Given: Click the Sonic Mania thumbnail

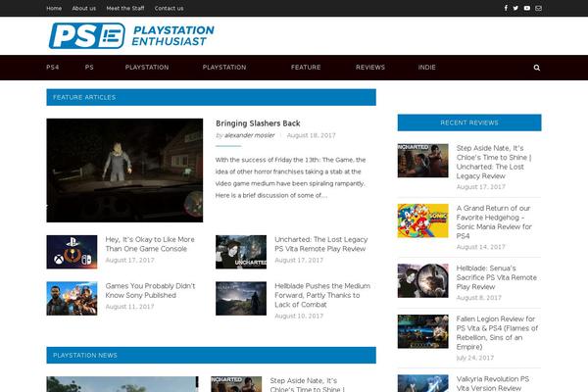Looking at the screenshot, I should pos(423,220).
